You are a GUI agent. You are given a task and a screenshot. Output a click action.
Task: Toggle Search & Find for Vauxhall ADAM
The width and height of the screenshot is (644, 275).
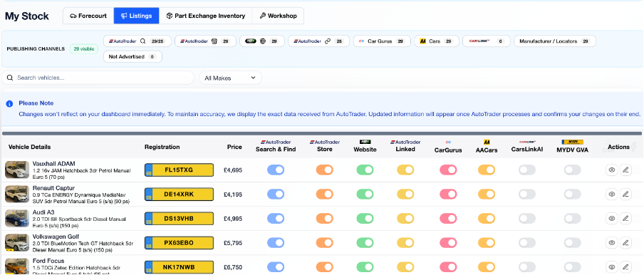tap(276, 170)
